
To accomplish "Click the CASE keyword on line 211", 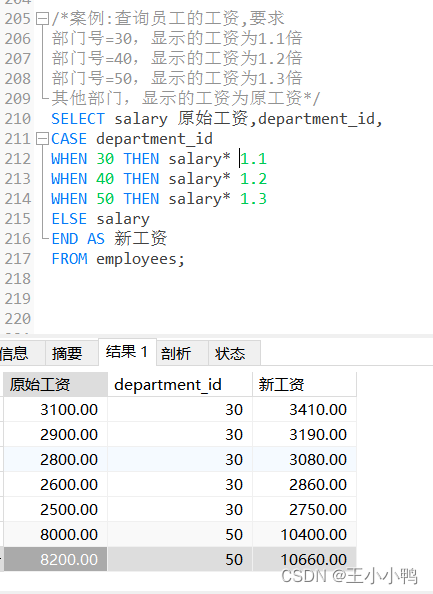I will click(x=69, y=139).
